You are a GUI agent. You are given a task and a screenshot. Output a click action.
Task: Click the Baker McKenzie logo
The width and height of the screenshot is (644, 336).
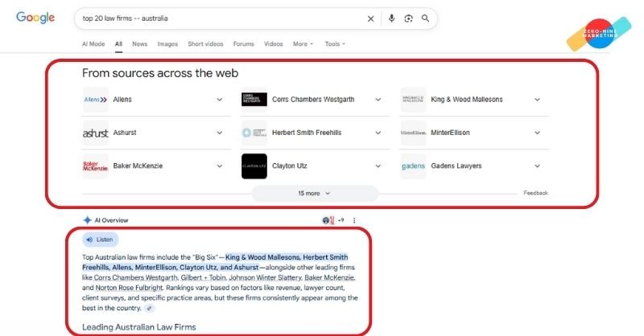95,166
